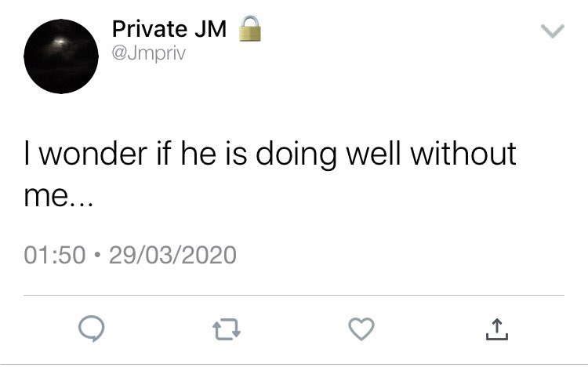Click the reply speech bubble icon
The height and width of the screenshot is (367, 588).
[x=92, y=329]
